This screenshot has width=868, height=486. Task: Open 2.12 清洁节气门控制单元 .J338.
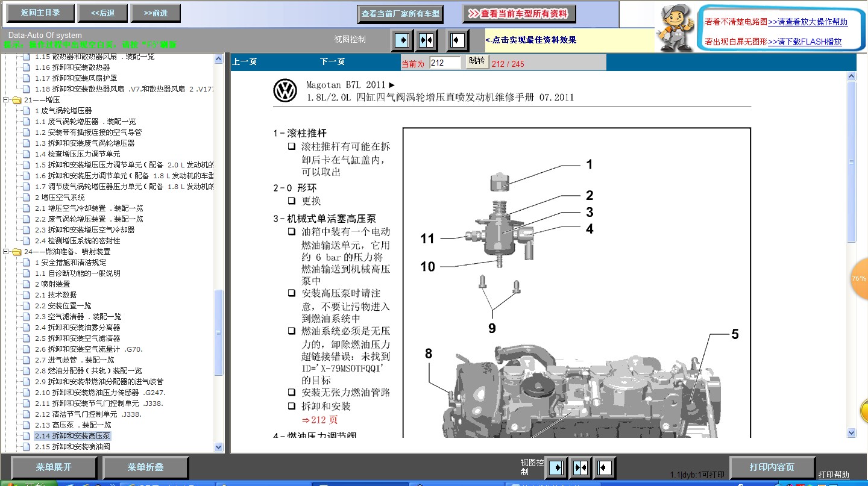(x=88, y=414)
